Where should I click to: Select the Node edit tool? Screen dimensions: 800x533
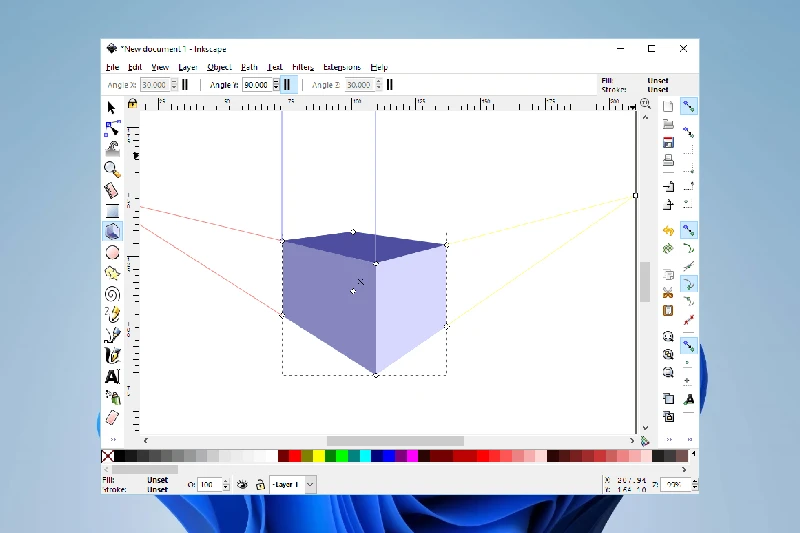click(x=112, y=128)
